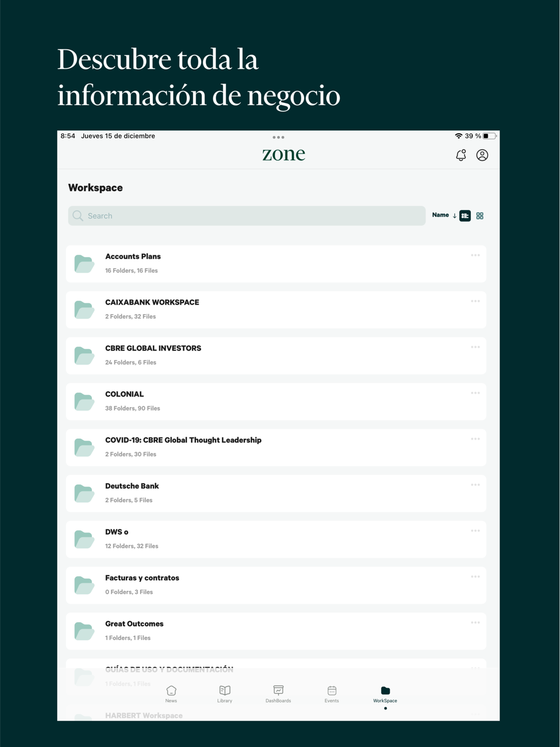Open the Deutsche Bank folder title
Image resolution: width=560 pixels, height=747 pixels.
coord(132,486)
